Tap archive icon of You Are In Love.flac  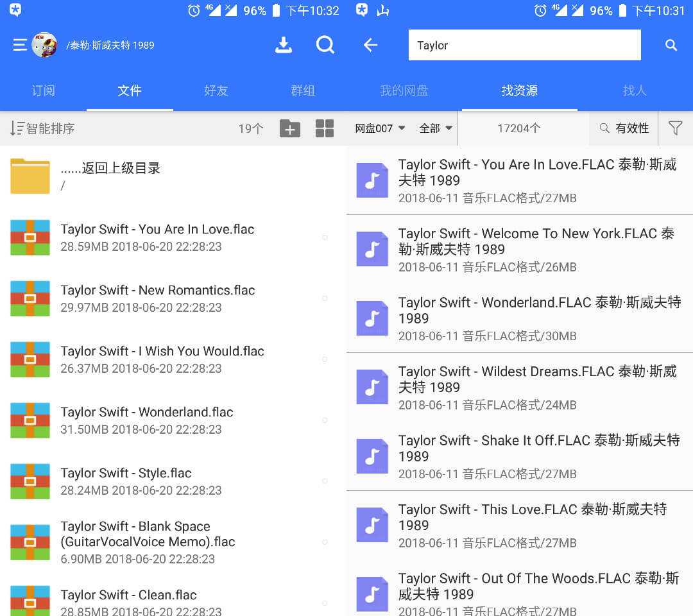30,238
